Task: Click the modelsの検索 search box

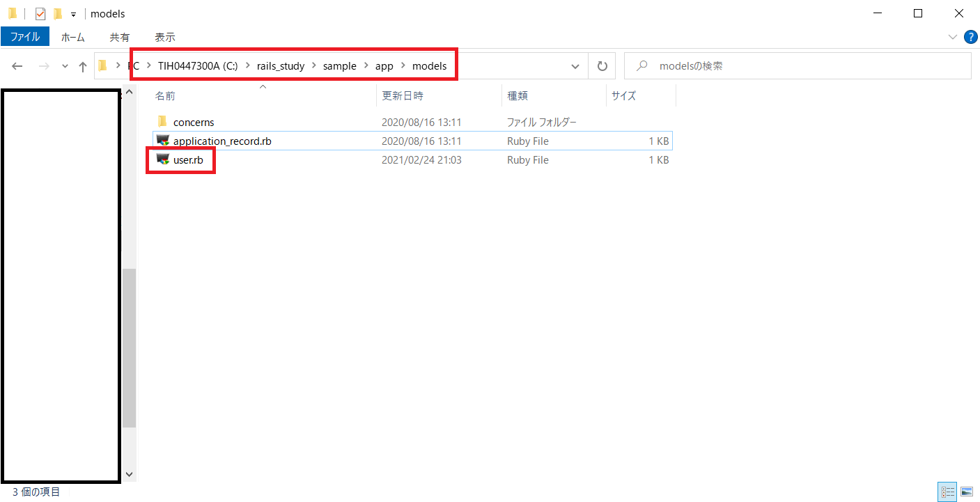Action: click(798, 66)
